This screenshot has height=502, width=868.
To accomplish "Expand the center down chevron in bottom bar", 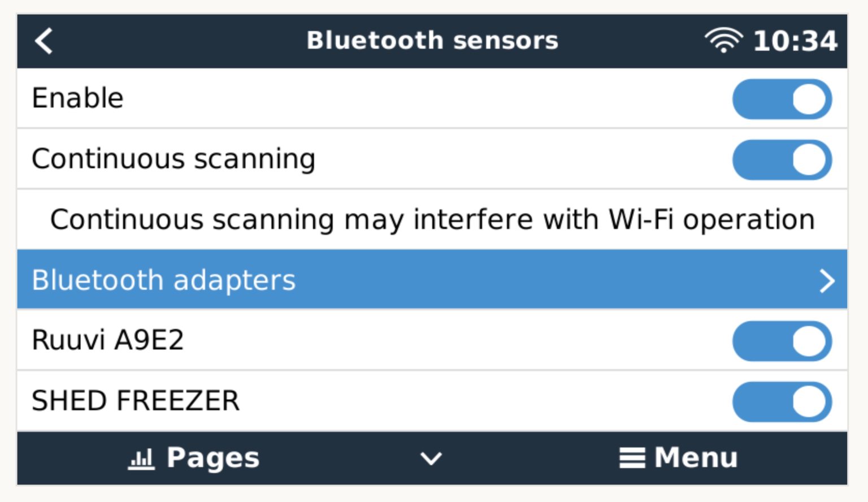I will pos(431,459).
